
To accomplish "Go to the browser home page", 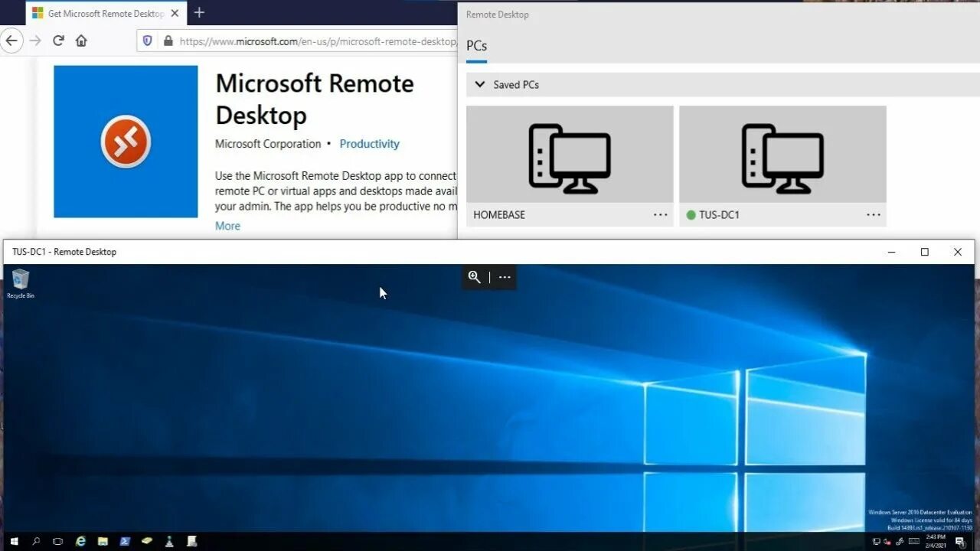I will pos(81,41).
